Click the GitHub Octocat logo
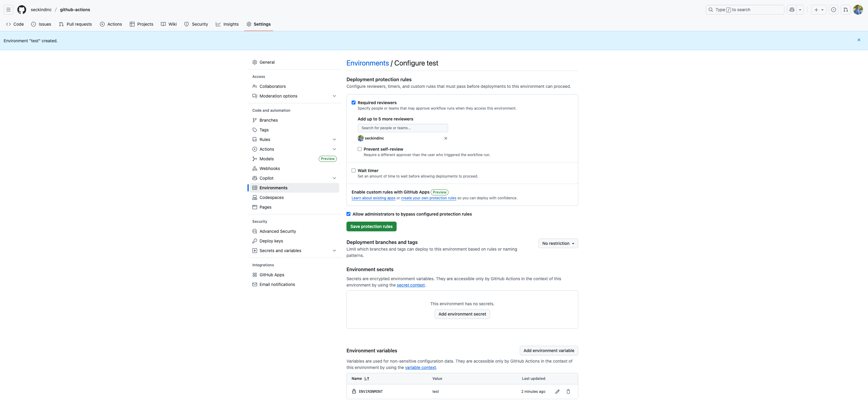Viewport: 868px width, 404px height. [21, 10]
